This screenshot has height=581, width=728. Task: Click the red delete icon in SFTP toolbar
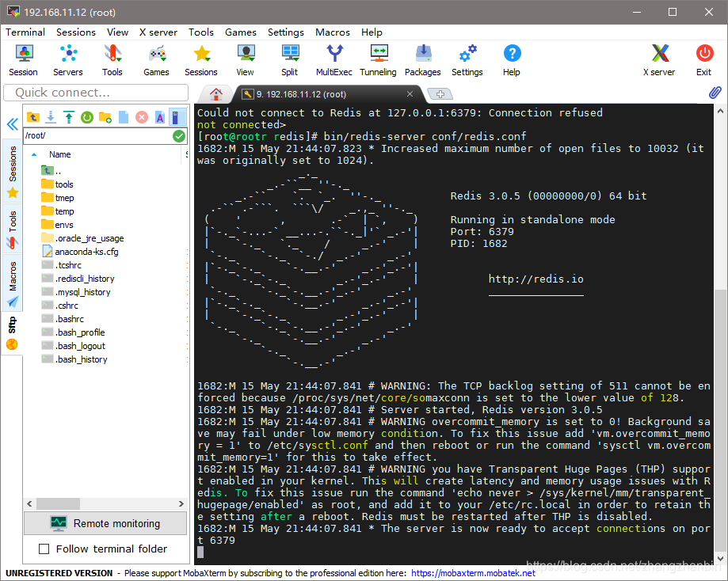(x=142, y=117)
